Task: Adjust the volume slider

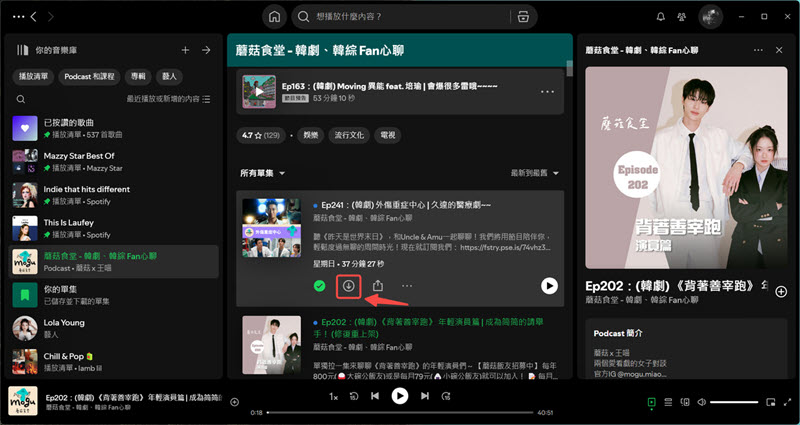Action: point(734,402)
